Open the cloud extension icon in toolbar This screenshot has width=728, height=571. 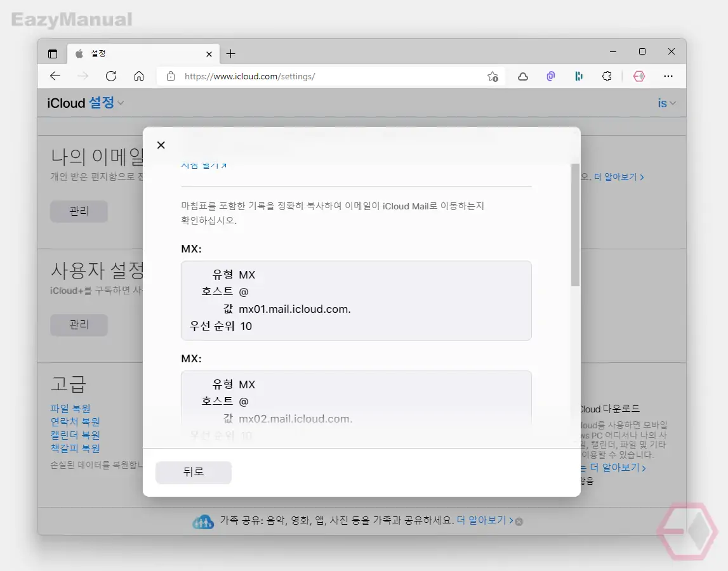click(523, 76)
